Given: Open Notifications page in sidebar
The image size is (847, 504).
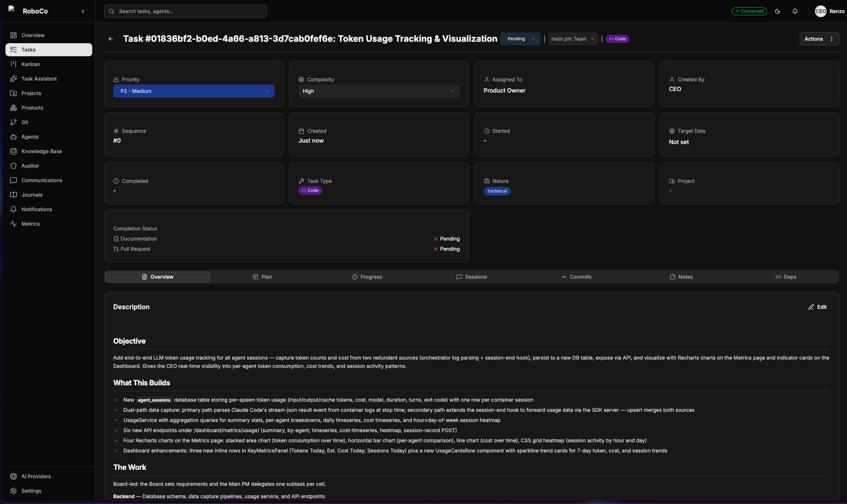Looking at the screenshot, I should (x=49, y=209).
